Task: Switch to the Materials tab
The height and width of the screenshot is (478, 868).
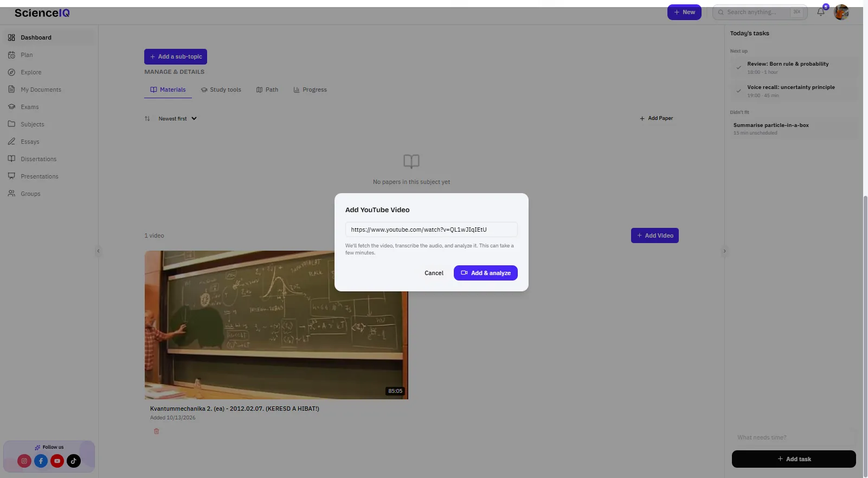Action: click(x=168, y=90)
